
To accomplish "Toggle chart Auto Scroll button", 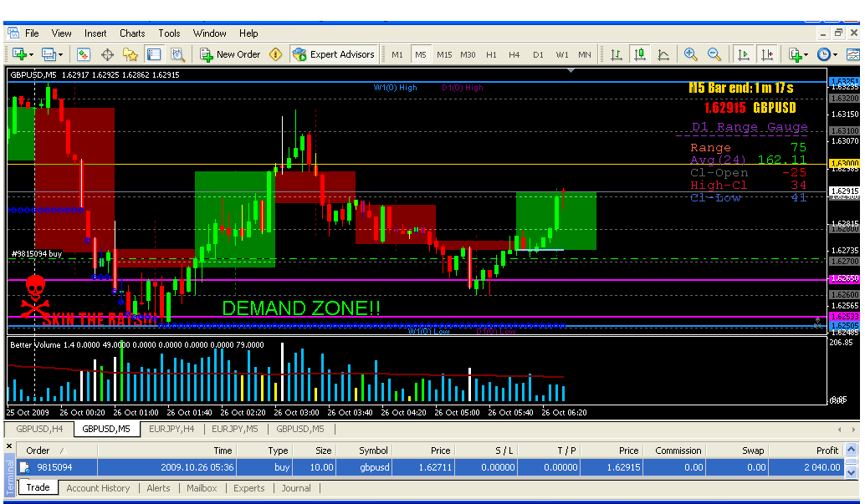I will click(x=743, y=54).
